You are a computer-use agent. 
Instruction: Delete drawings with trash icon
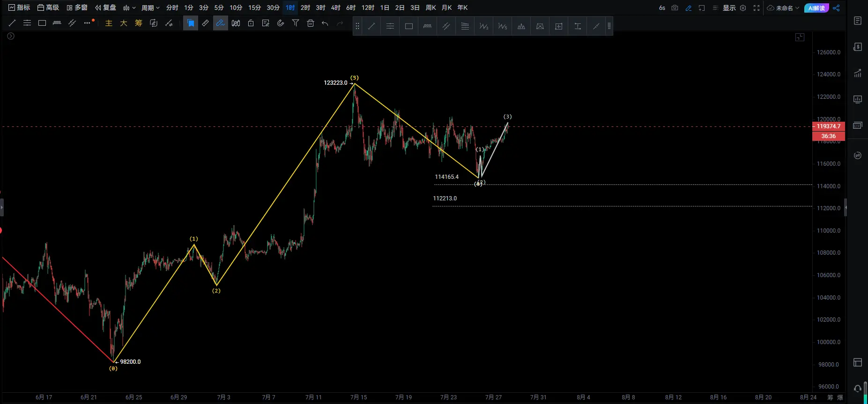point(311,23)
